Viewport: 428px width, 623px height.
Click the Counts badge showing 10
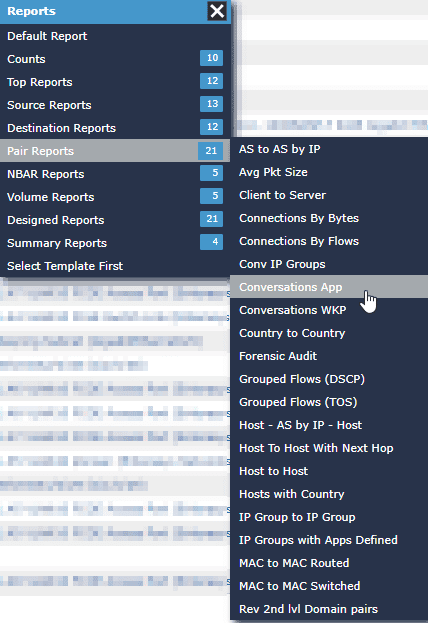point(211,58)
